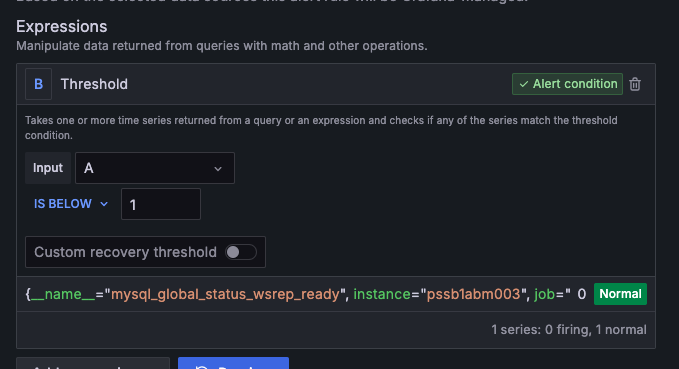The height and width of the screenshot is (369, 679).
Task: Click the Threshold expression title
Action: [94, 84]
